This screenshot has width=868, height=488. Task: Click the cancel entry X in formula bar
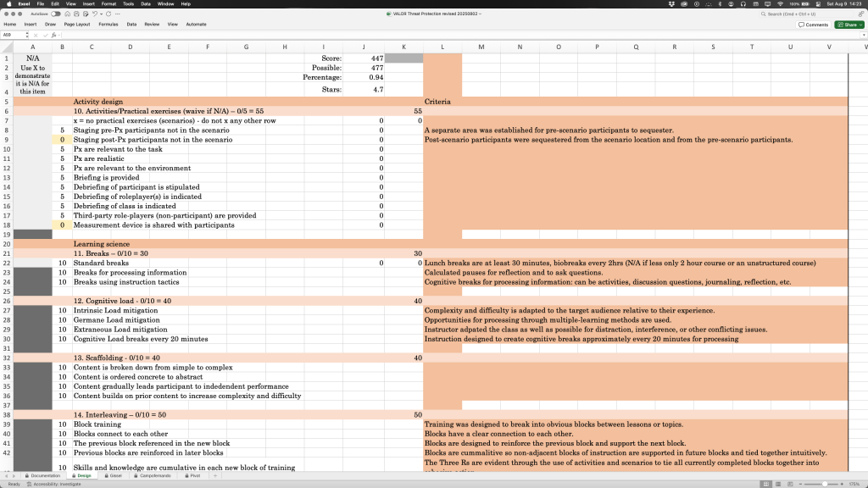[x=36, y=35]
